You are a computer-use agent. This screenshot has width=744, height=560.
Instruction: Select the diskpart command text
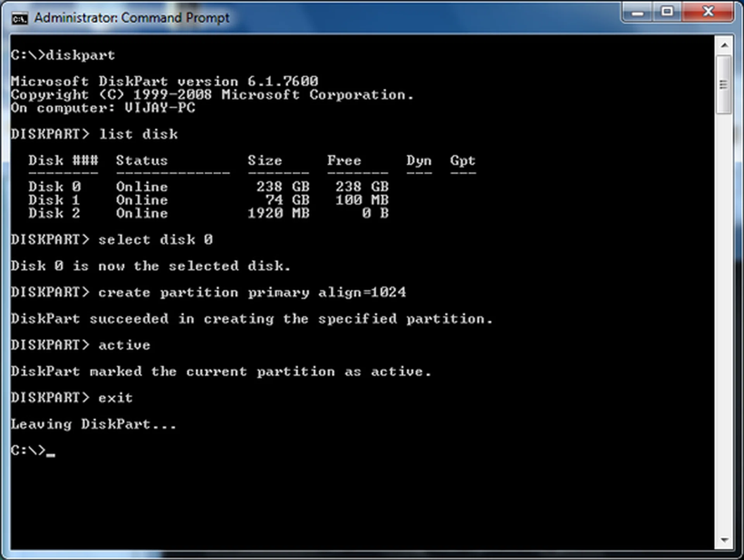79,55
